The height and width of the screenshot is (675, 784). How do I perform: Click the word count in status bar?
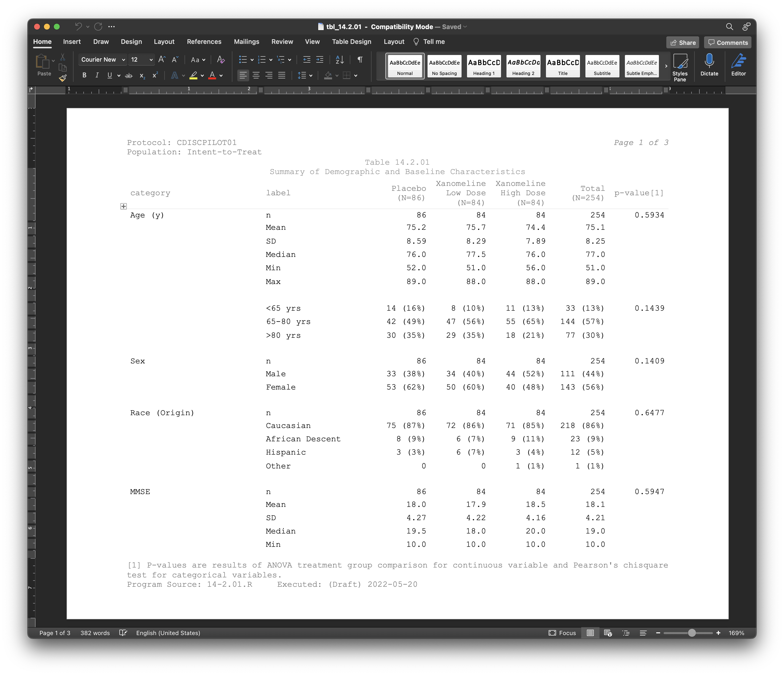tap(95, 633)
